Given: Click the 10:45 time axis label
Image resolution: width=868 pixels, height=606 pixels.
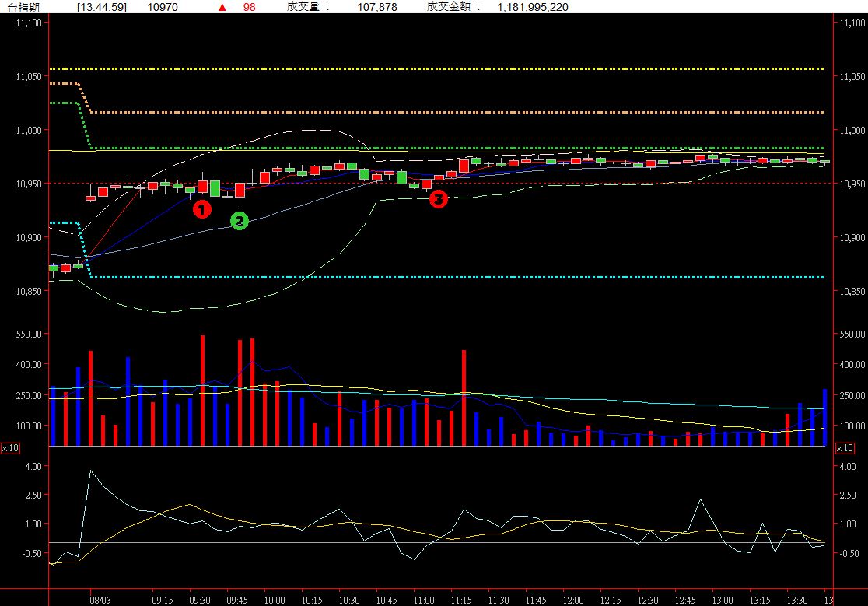Looking at the screenshot, I should coord(387,600).
